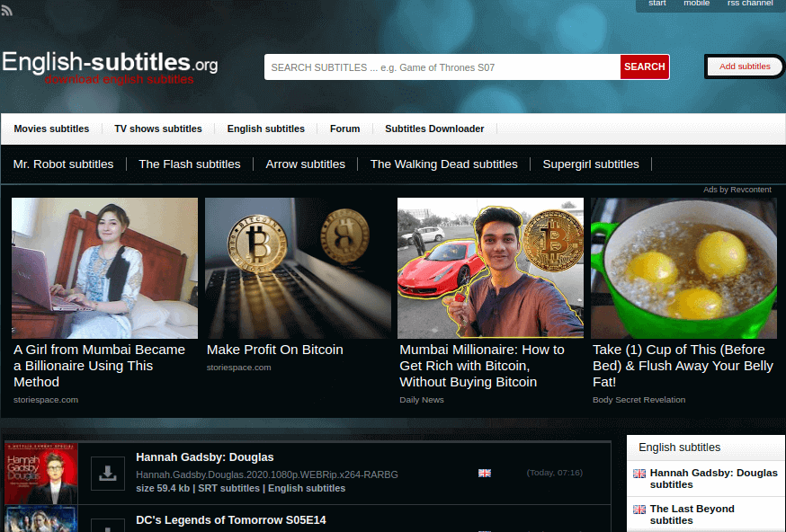Download Hannah Gadsby: Douglas subtitle icon
This screenshot has height=532, width=786.
(x=108, y=473)
